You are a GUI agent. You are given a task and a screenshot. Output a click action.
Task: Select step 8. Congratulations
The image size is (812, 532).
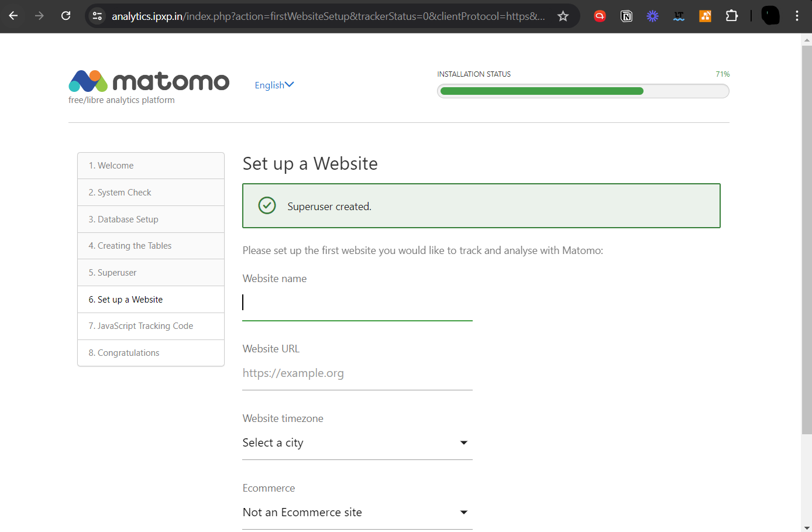(x=151, y=353)
